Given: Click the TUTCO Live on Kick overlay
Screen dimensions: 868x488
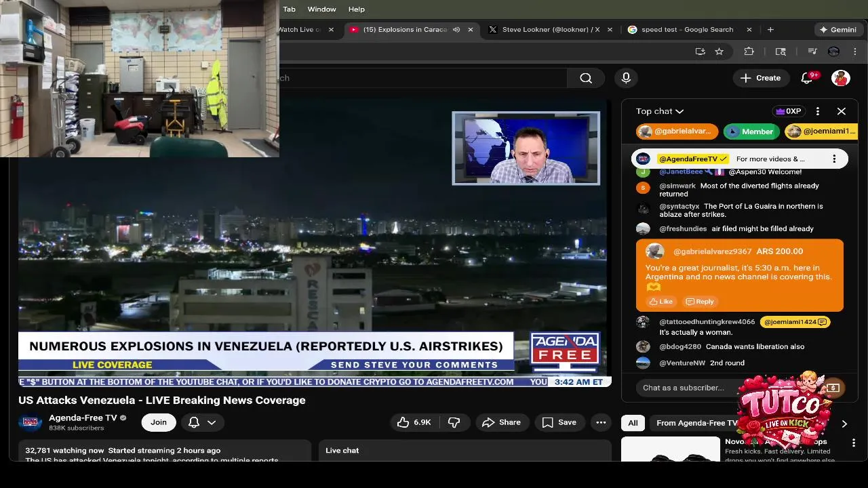Looking at the screenshot, I should coord(787,410).
